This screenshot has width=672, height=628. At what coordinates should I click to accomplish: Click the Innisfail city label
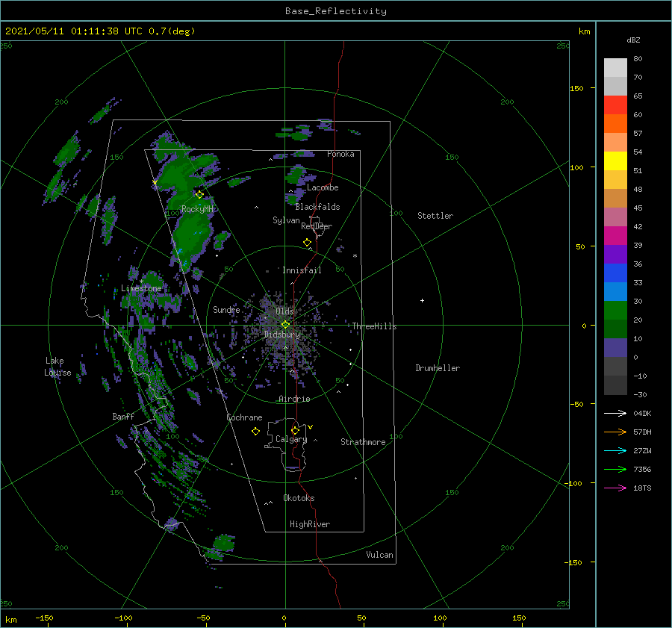point(302,270)
